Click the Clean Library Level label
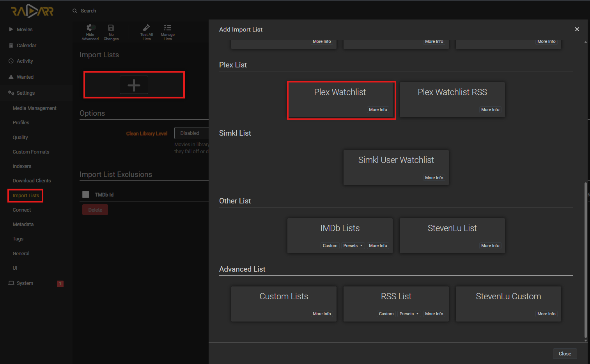590x364 pixels. [x=147, y=134]
